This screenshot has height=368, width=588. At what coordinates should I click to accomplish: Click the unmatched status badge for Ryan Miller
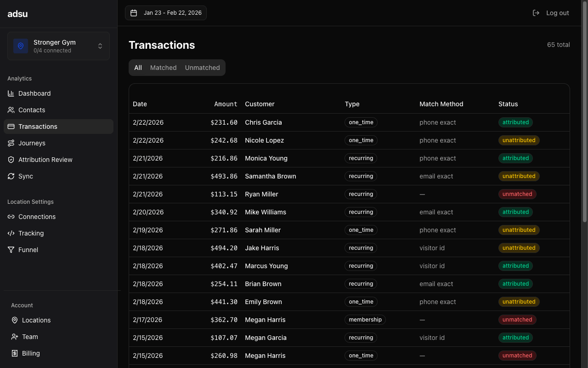pyautogui.click(x=517, y=194)
